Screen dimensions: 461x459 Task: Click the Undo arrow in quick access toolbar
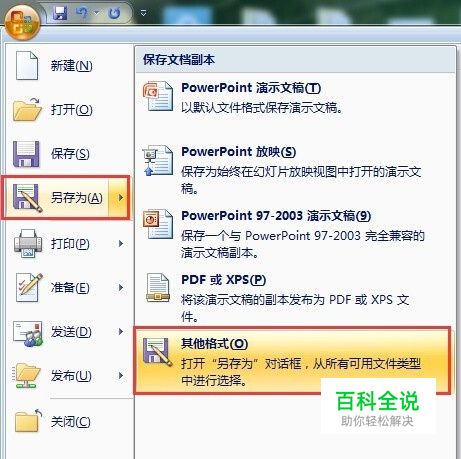click(x=82, y=13)
